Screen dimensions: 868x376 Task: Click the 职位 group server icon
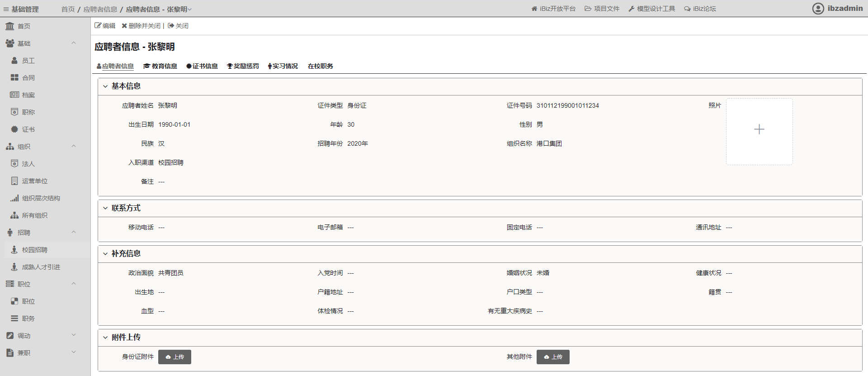(10, 284)
